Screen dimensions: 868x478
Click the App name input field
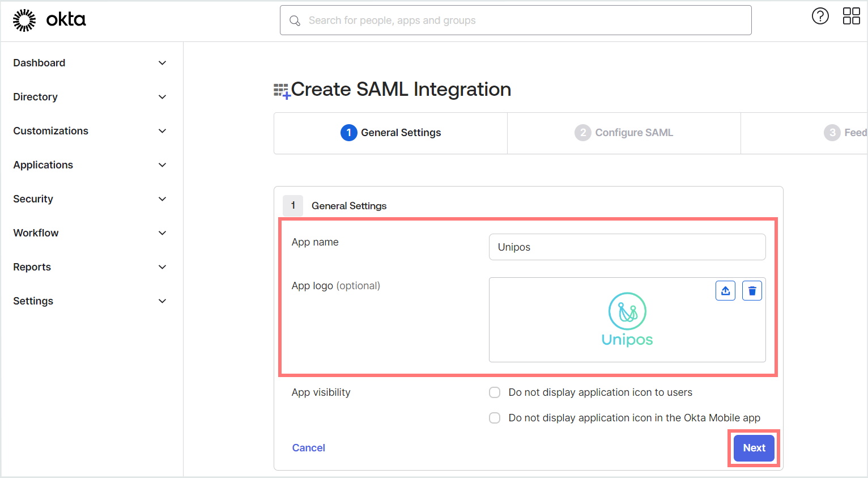[x=627, y=247]
